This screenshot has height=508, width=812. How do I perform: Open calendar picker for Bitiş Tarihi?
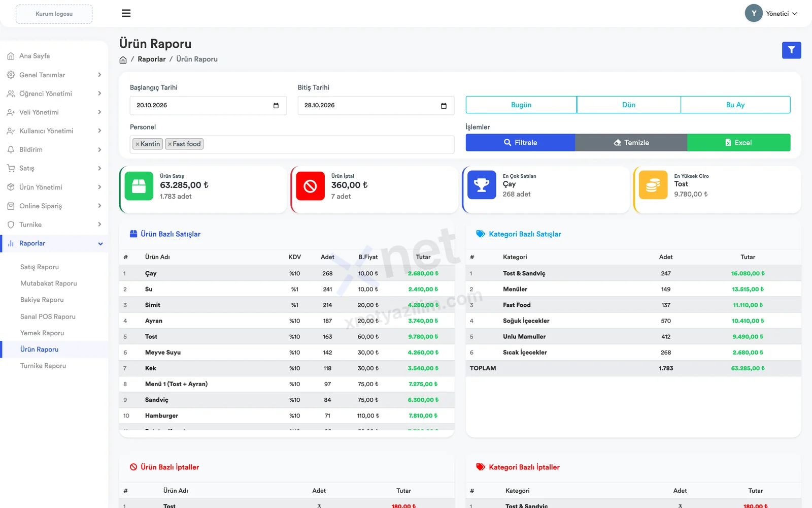click(x=444, y=106)
